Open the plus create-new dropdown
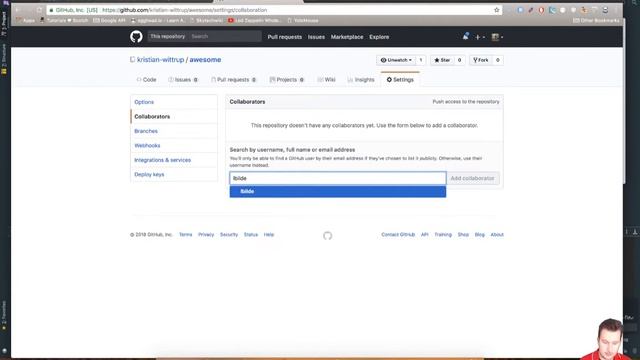 point(479,37)
